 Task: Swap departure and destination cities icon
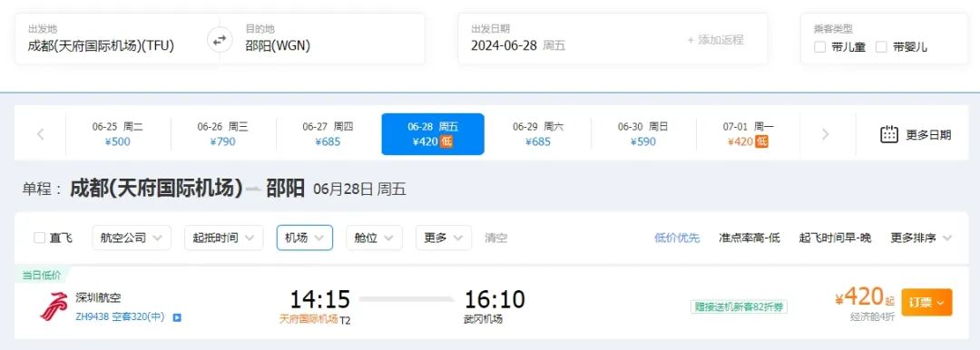tap(220, 40)
